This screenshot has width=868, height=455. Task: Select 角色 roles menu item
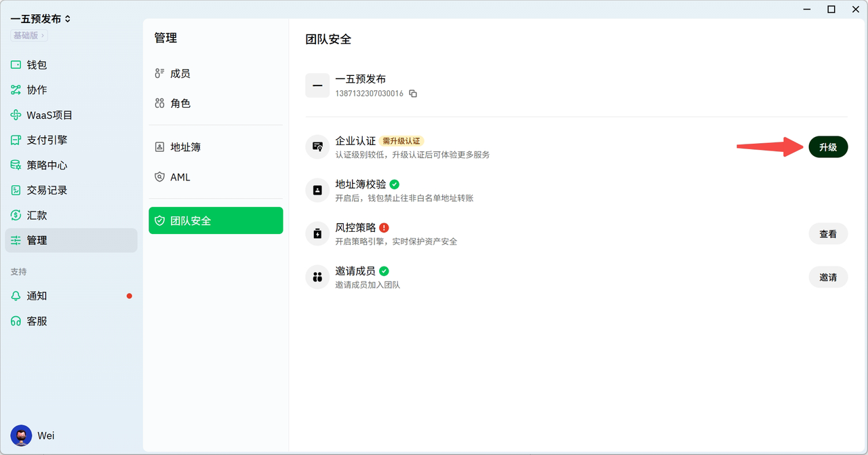click(180, 103)
